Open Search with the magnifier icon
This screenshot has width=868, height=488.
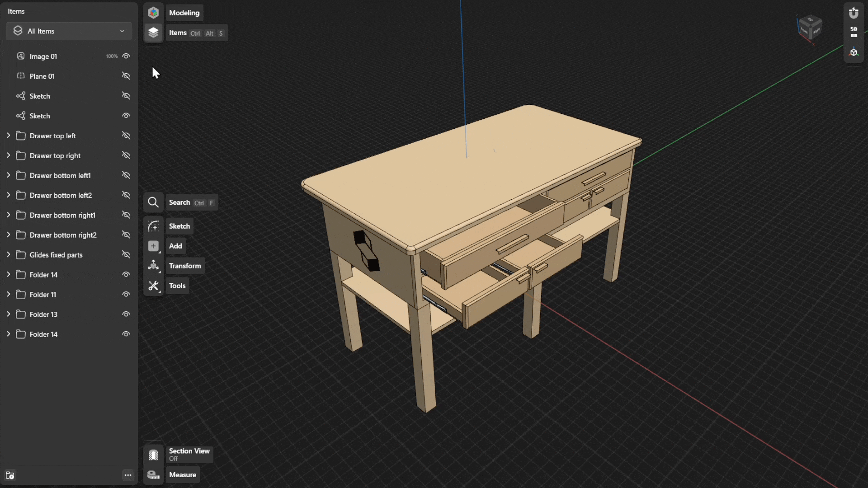click(153, 202)
